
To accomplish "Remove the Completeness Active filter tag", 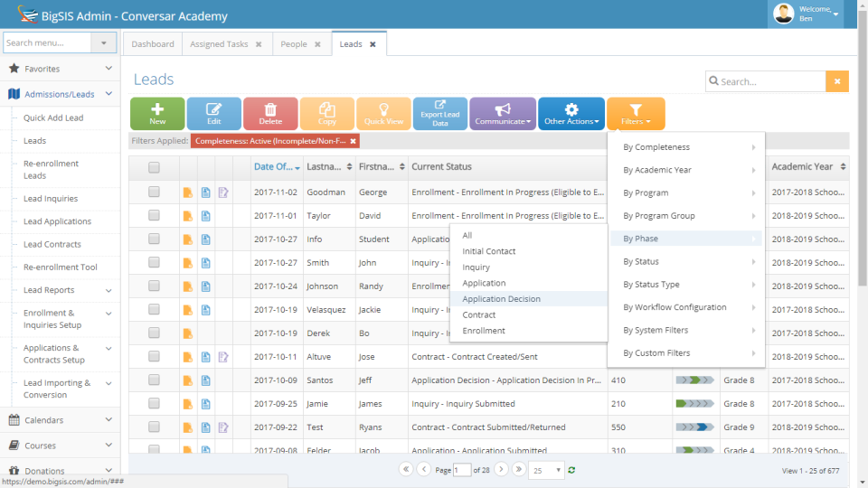I will coord(354,141).
